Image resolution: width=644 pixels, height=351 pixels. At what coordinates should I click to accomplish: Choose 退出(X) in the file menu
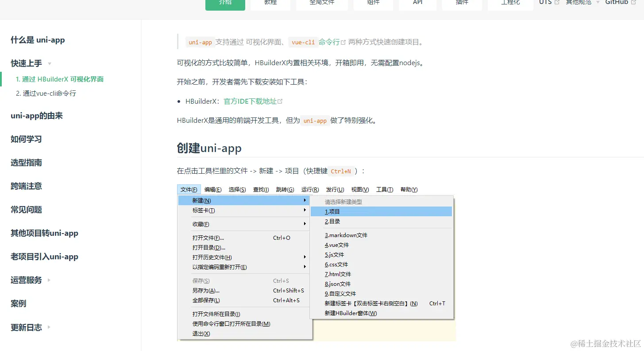click(x=243, y=334)
